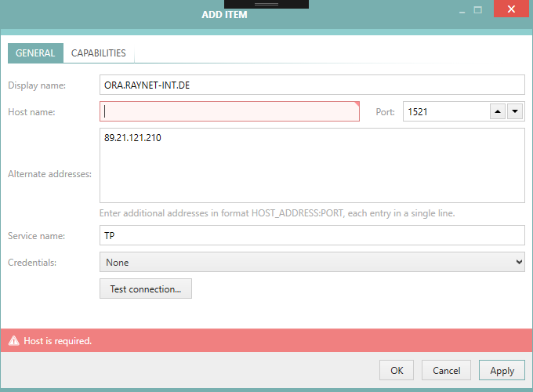The image size is (533, 392).
Task: Focus the empty Host name field
Action: pyautogui.click(x=229, y=111)
